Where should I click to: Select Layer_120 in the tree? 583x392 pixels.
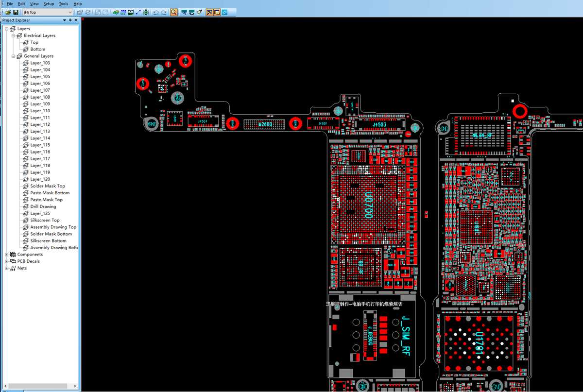click(40, 179)
